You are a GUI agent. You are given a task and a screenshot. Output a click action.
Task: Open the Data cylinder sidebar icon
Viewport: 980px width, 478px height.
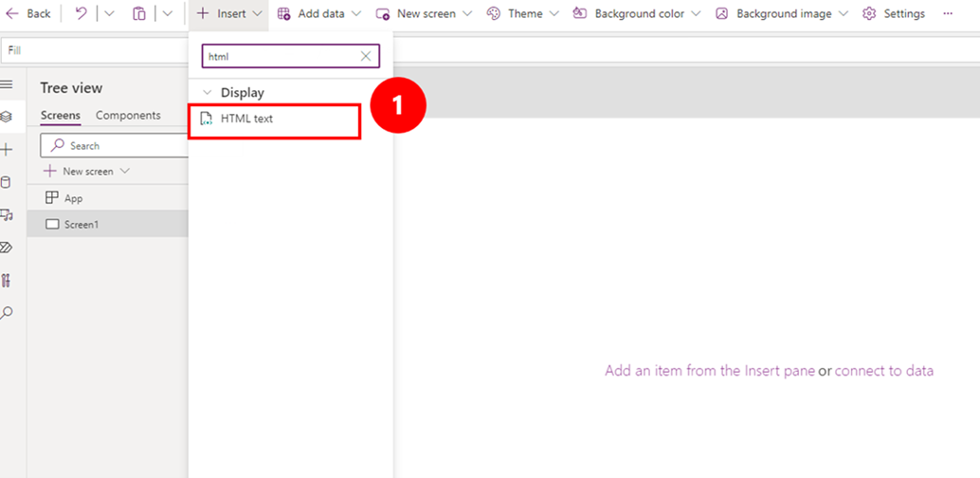pyautogui.click(x=7, y=182)
